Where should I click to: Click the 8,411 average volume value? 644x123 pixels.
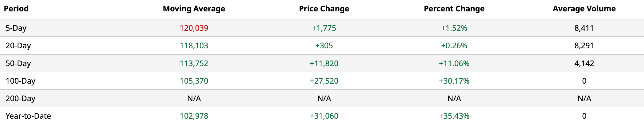click(x=584, y=28)
